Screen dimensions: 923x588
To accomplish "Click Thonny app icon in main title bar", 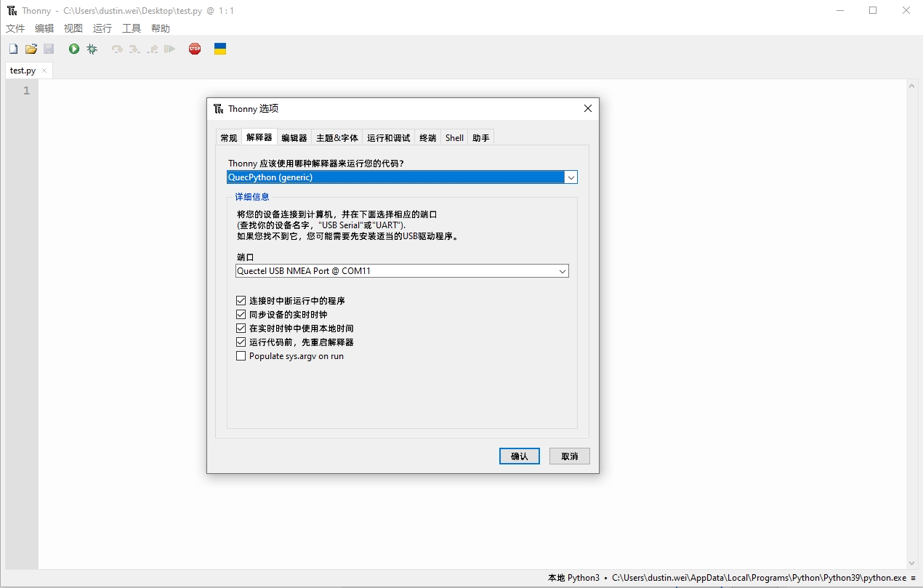I will coord(12,10).
